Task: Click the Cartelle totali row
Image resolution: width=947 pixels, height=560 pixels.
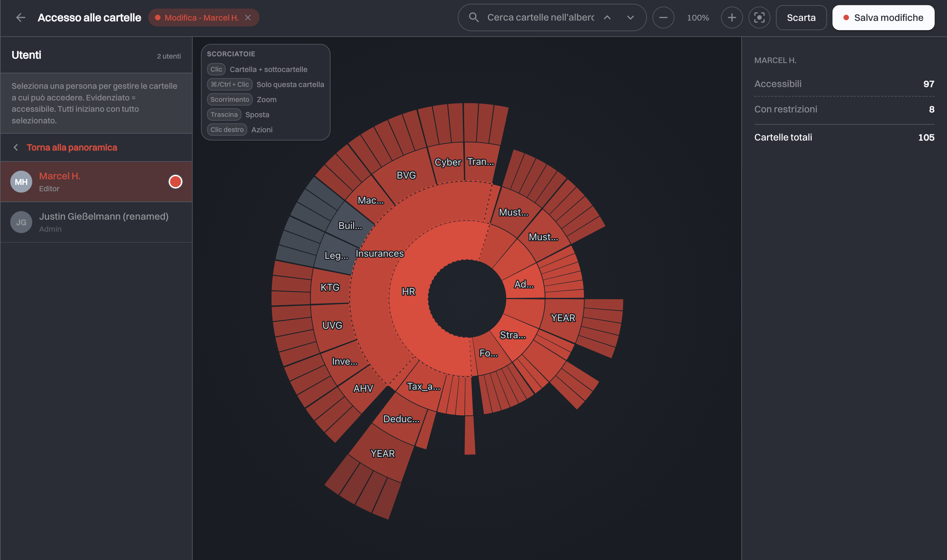Action: click(x=844, y=137)
